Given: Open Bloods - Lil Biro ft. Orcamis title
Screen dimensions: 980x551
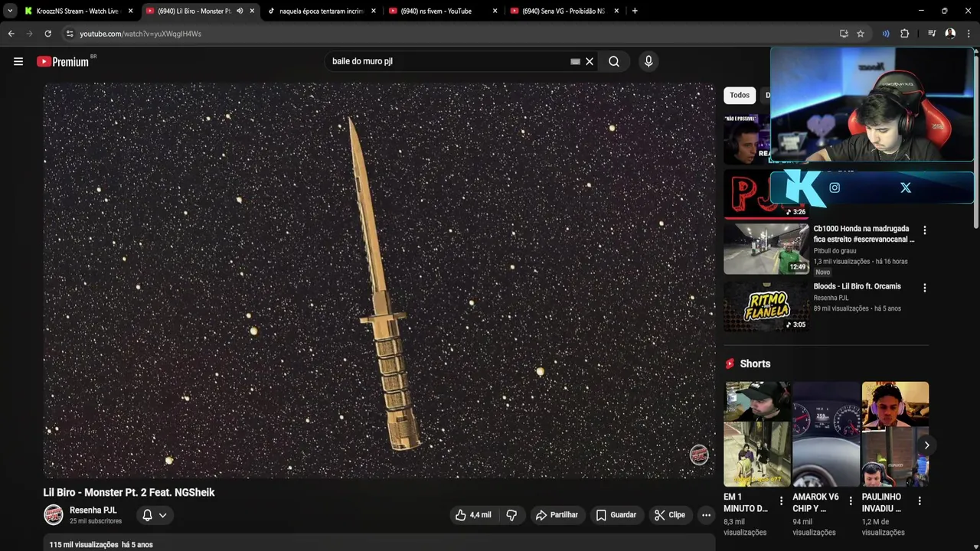Looking at the screenshot, I should 857,286.
